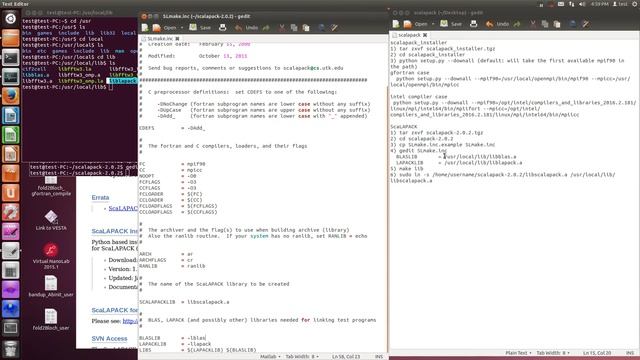Copy in the scalapack gedit window

coord(545,24)
